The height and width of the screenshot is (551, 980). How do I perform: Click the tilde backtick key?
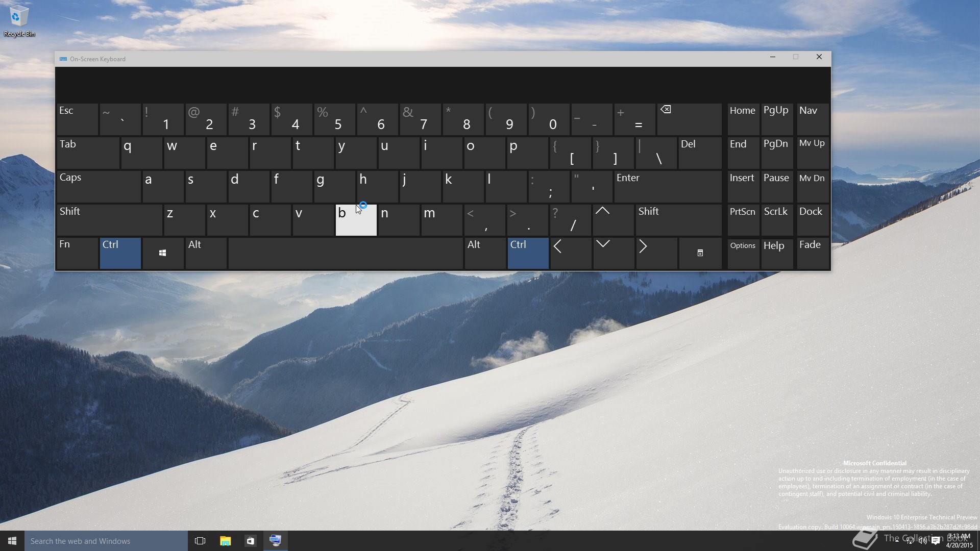pos(120,119)
